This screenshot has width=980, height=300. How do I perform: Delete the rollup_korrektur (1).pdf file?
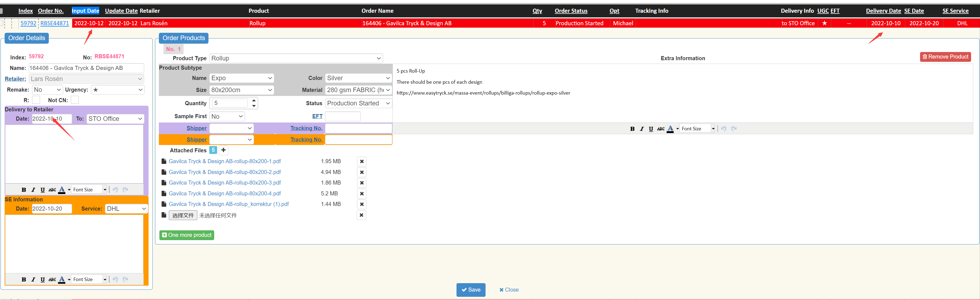point(362,205)
